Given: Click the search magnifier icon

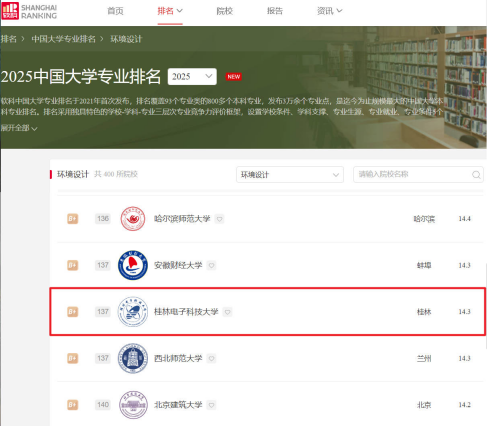Looking at the screenshot, I should [476, 175].
